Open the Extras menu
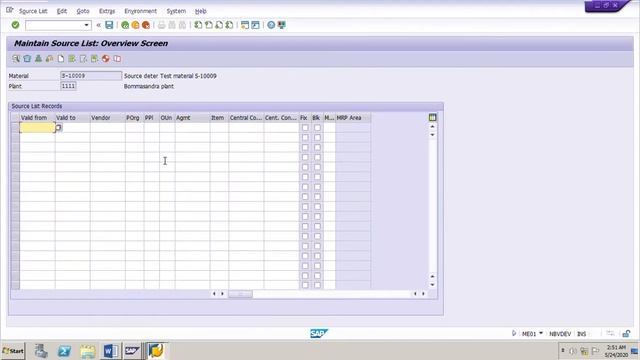Image resolution: width=640 pixels, height=360 pixels. pos(107,11)
